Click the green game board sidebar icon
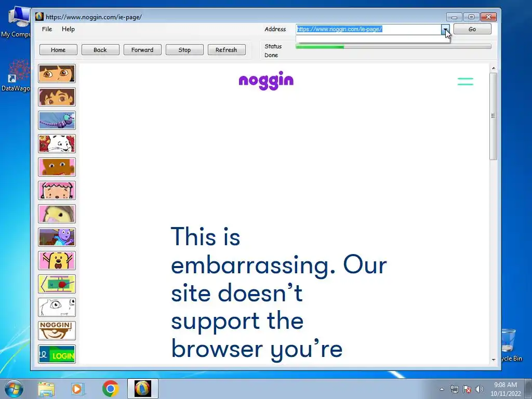The height and width of the screenshot is (399, 532). 57,284
